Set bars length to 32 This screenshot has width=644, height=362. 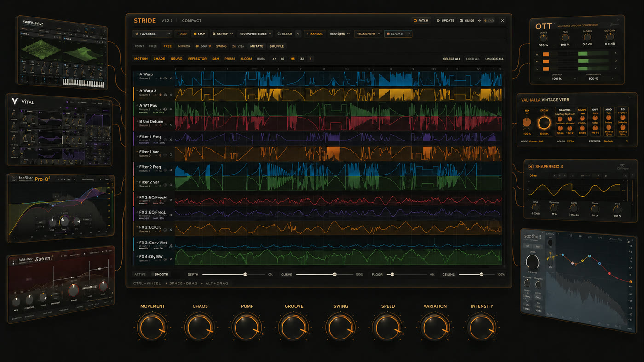(x=302, y=59)
